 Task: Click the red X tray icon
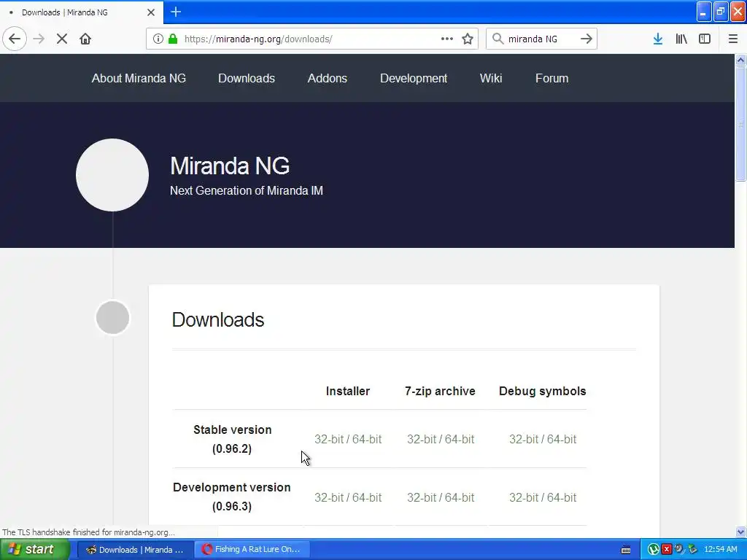click(x=667, y=550)
